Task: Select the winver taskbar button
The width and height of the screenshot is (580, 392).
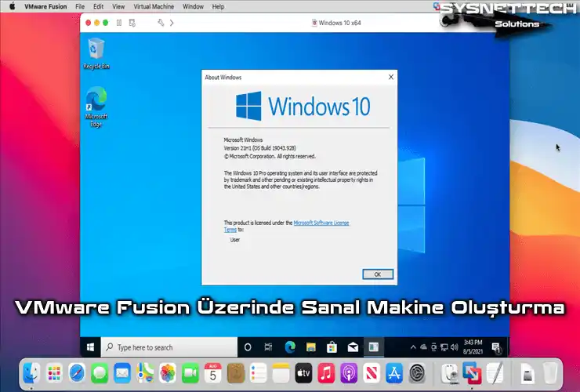Action: 374,347
